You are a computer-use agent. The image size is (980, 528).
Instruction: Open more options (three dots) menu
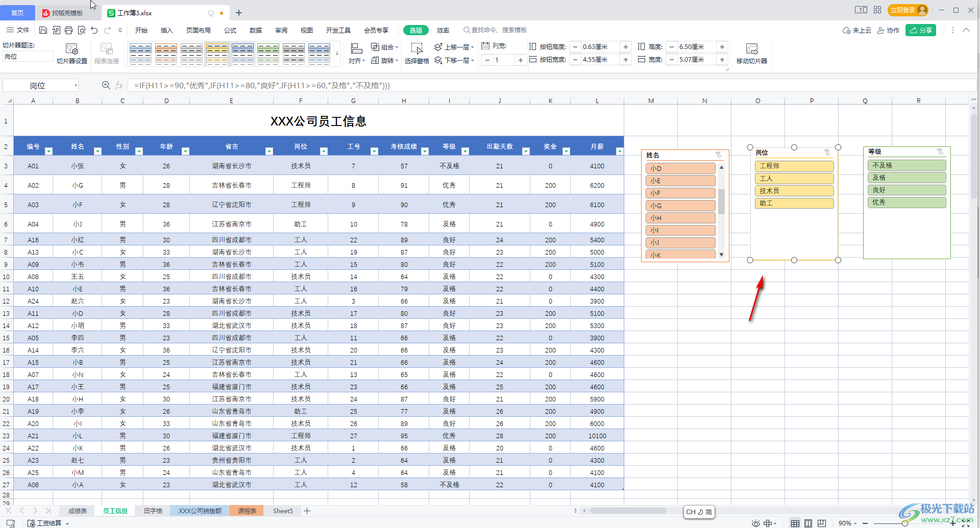click(x=952, y=30)
